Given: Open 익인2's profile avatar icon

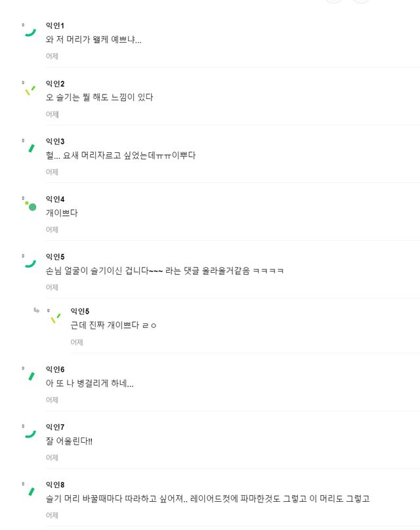Looking at the screenshot, I should (x=29, y=89).
